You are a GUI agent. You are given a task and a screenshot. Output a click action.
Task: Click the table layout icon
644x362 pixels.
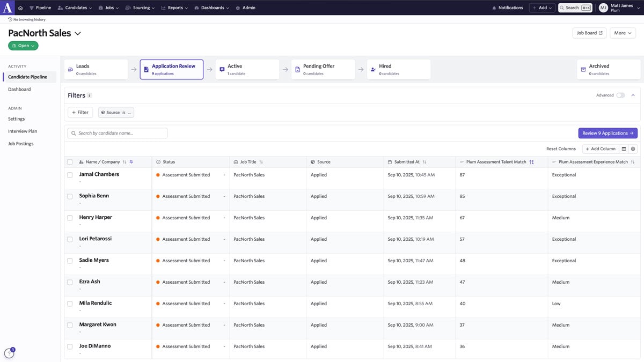point(624,149)
